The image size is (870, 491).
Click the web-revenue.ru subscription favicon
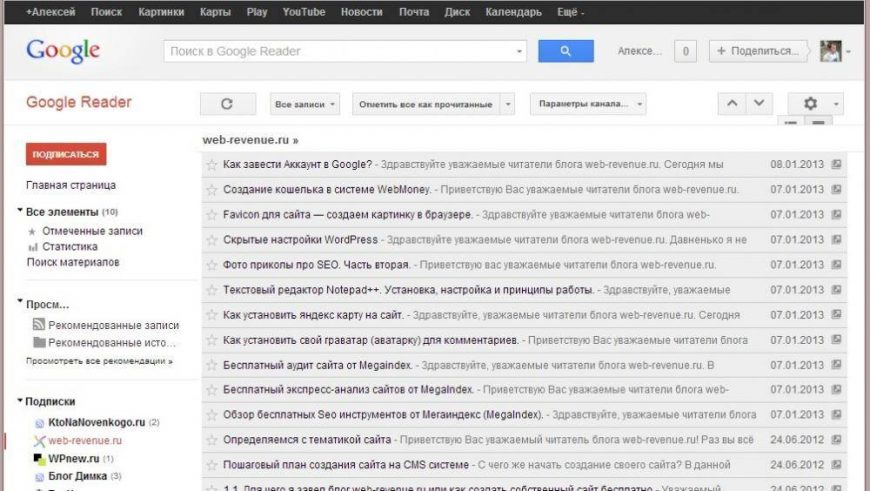click(x=39, y=441)
